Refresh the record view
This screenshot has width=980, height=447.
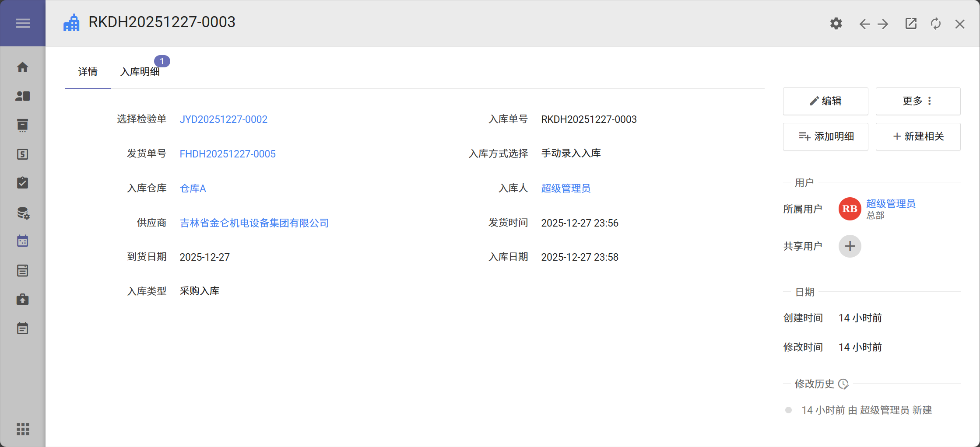(936, 24)
